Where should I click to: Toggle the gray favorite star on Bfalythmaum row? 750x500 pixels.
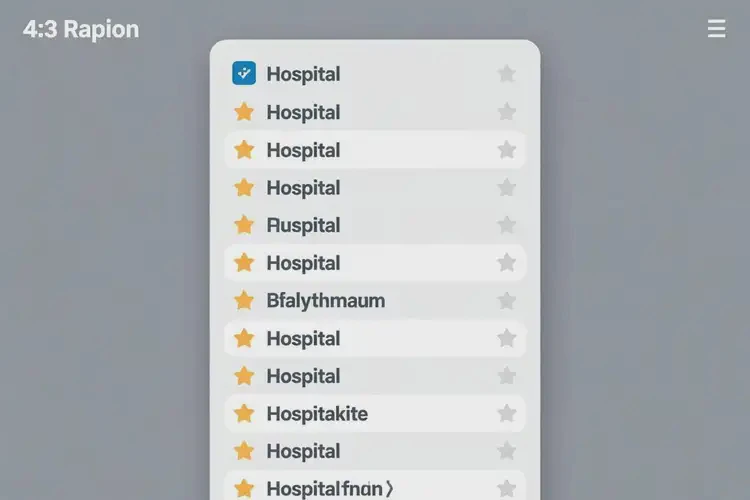click(x=507, y=300)
